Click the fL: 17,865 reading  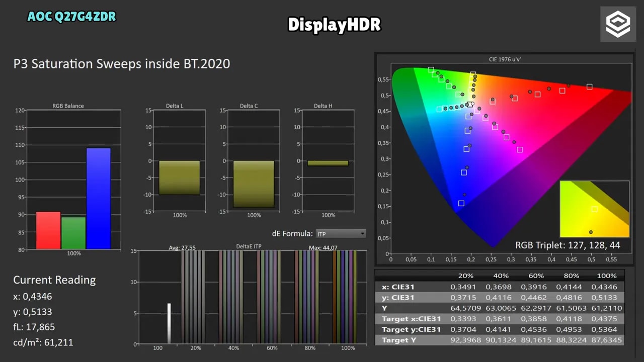[x=34, y=327]
